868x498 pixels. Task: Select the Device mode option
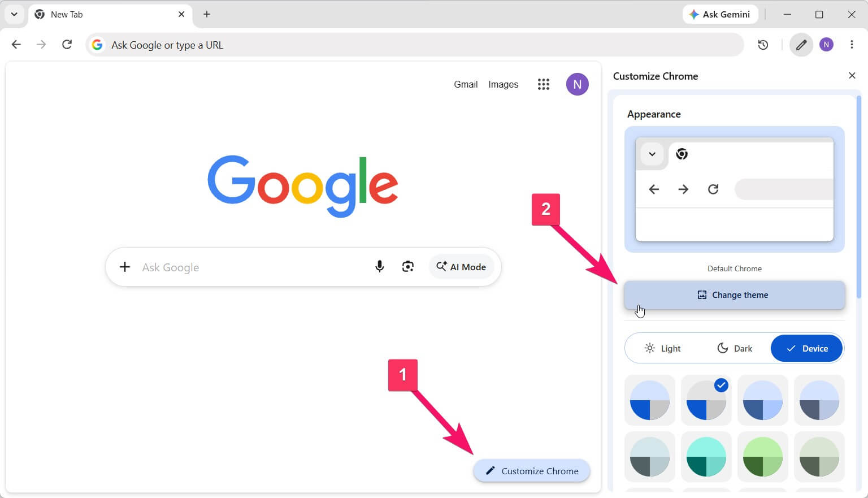(806, 348)
